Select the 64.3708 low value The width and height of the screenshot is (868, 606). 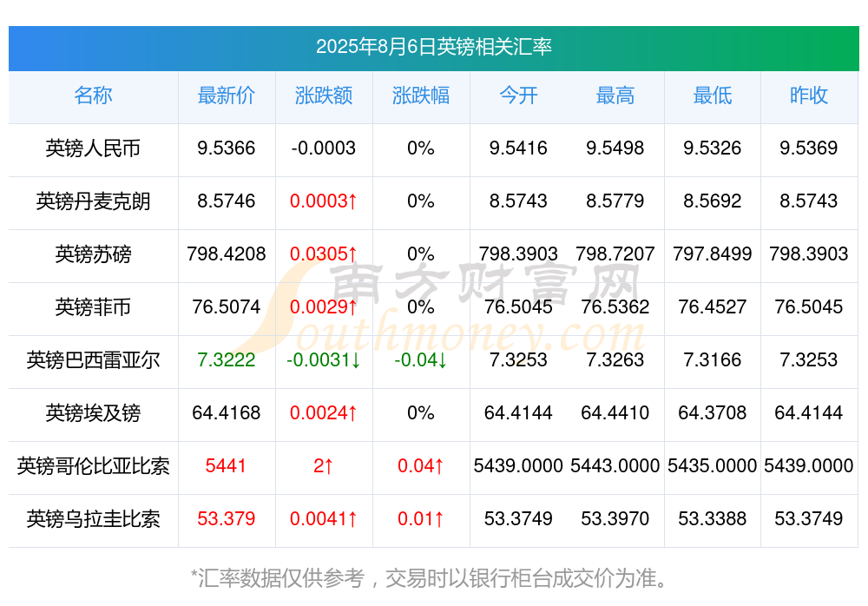click(x=713, y=413)
